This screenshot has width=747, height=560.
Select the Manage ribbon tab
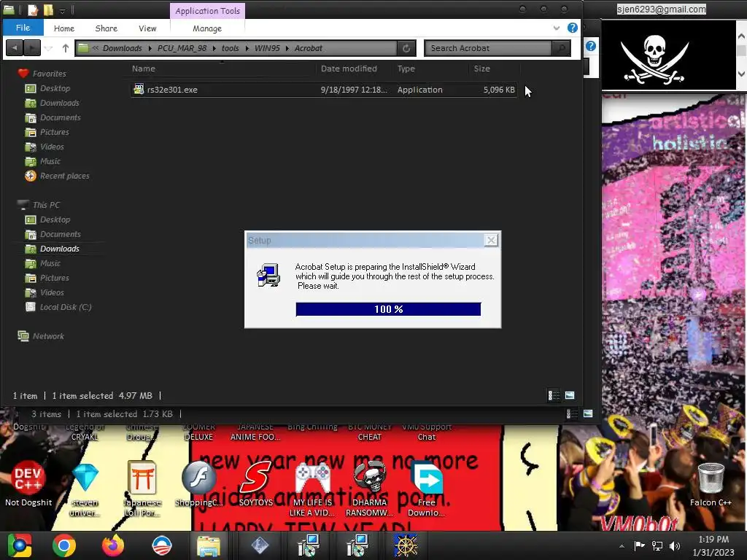pos(207,28)
